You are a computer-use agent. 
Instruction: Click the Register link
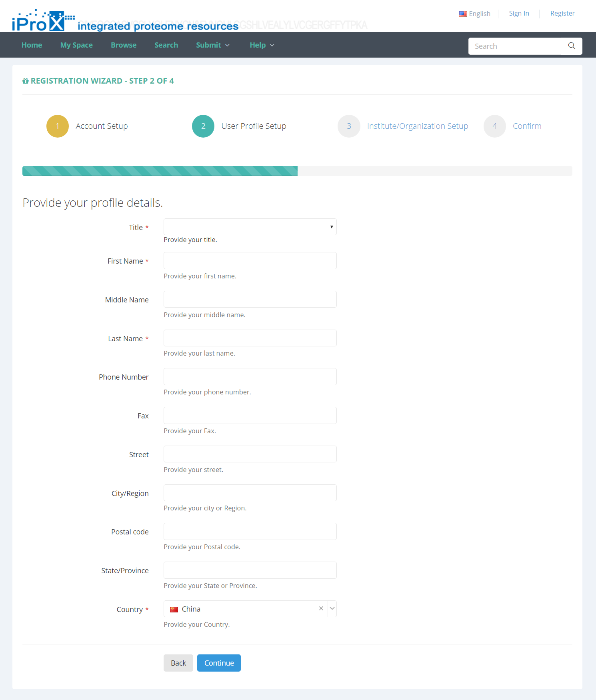tap(562, 13)
